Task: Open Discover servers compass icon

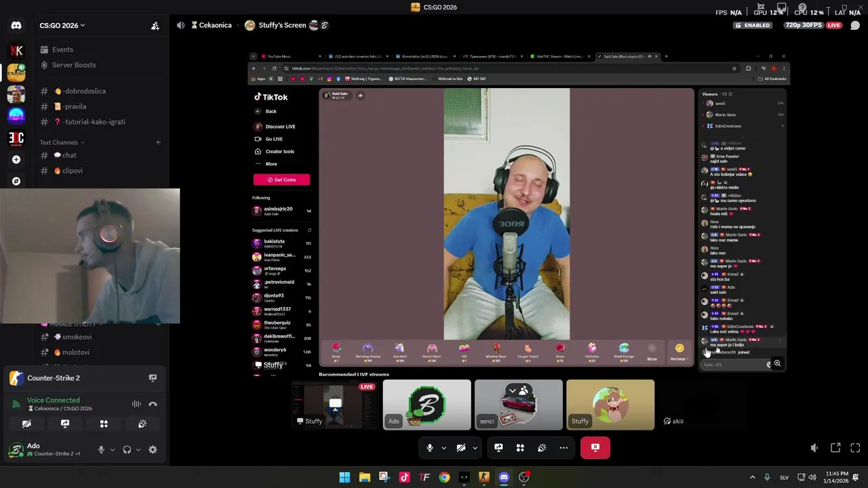Action: [x=16, y=181]
